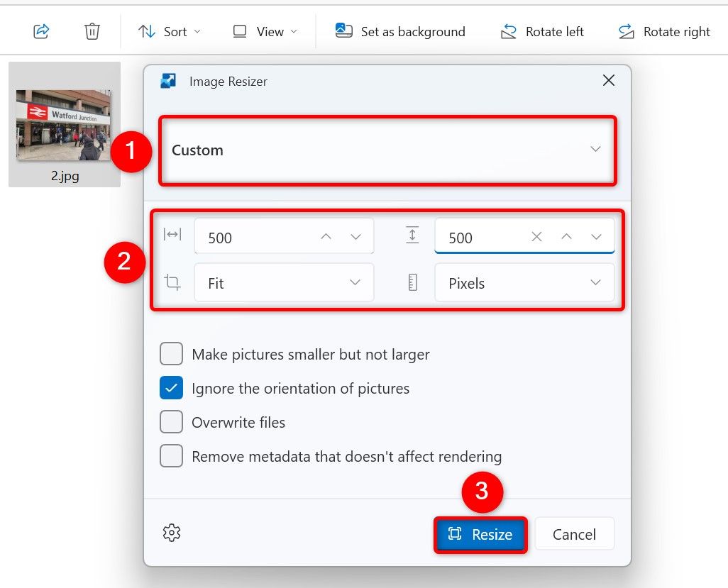Screen dimensions: 728x588
Task: Select the Set as background icon
Action: click(x=343, y=30)
